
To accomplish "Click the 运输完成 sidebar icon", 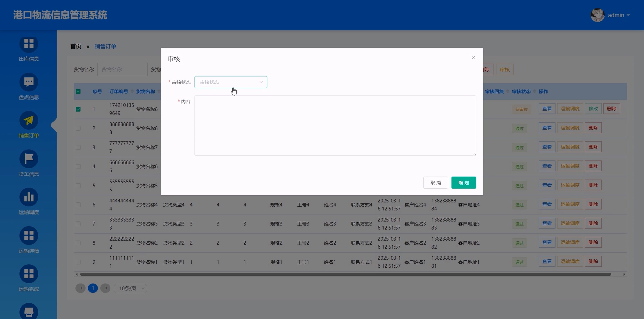I will click(29, 274).
